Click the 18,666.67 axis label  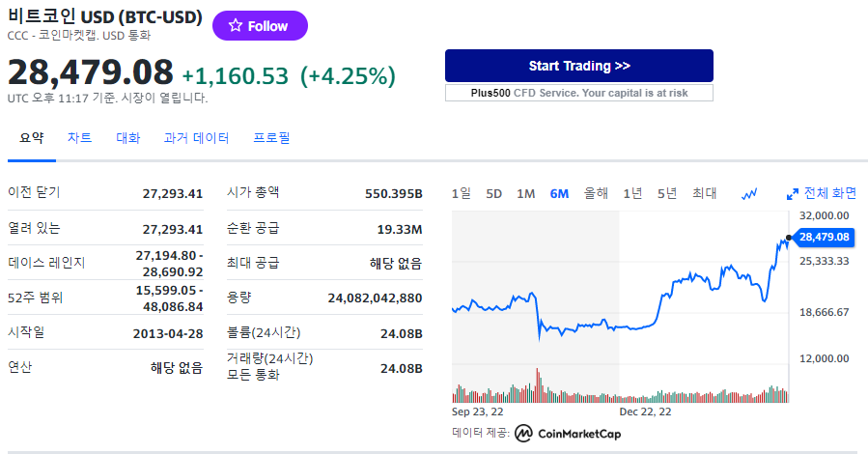click(825, 312)
